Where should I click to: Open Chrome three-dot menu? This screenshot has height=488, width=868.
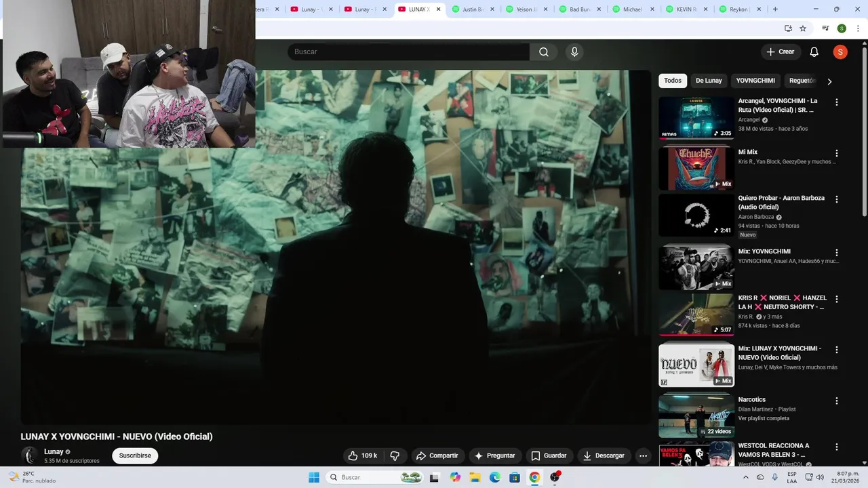tap(858, 28)
